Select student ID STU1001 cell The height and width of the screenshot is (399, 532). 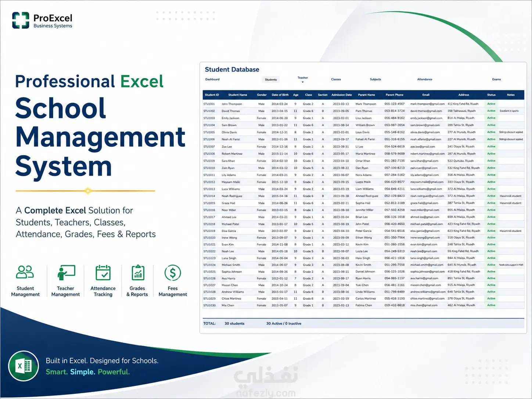click(x=209, y=104)
